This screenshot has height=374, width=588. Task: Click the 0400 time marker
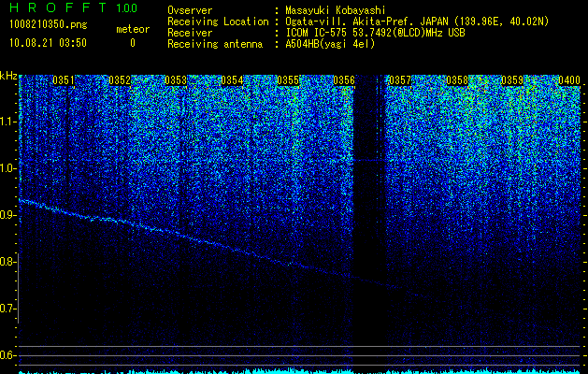[569, 80]
